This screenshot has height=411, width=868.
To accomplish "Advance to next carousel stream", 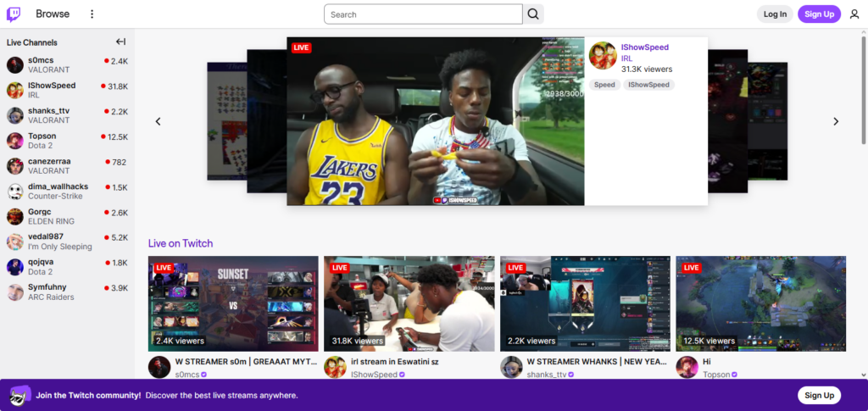I will (836, 121).
